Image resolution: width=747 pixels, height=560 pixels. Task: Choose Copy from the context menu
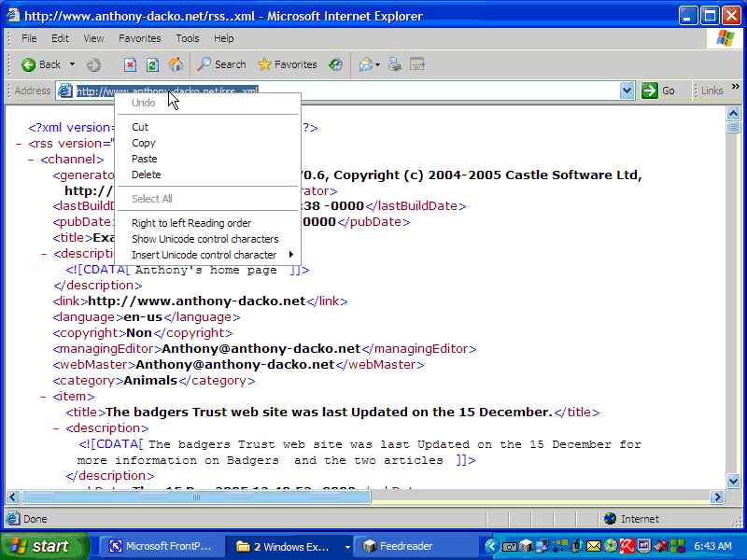pos(144,143)
